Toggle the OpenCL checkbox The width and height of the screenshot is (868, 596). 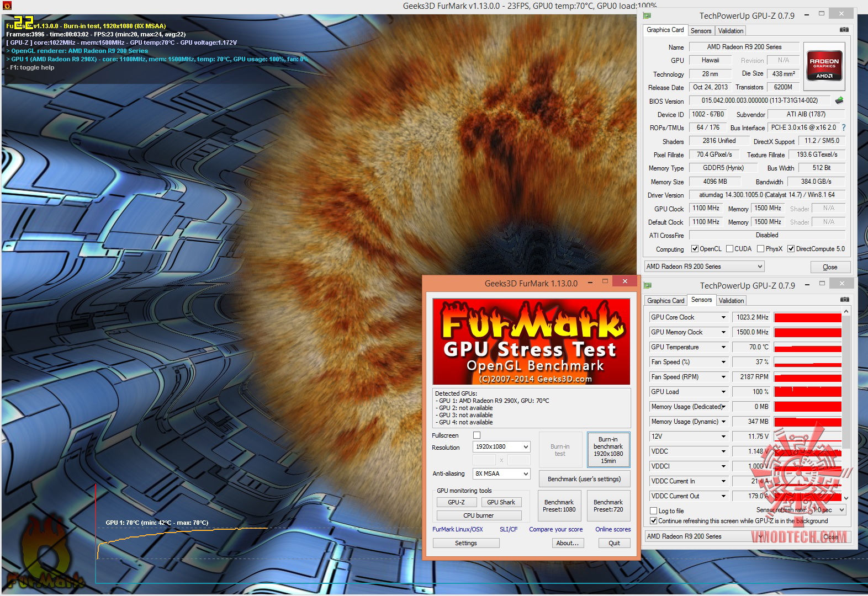click(x=695, y=249)
